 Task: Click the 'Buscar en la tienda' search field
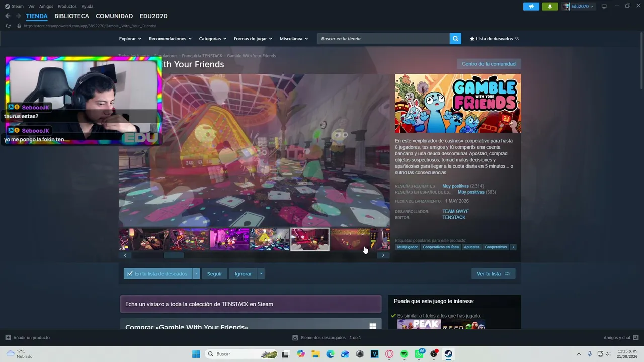point(383,39)
